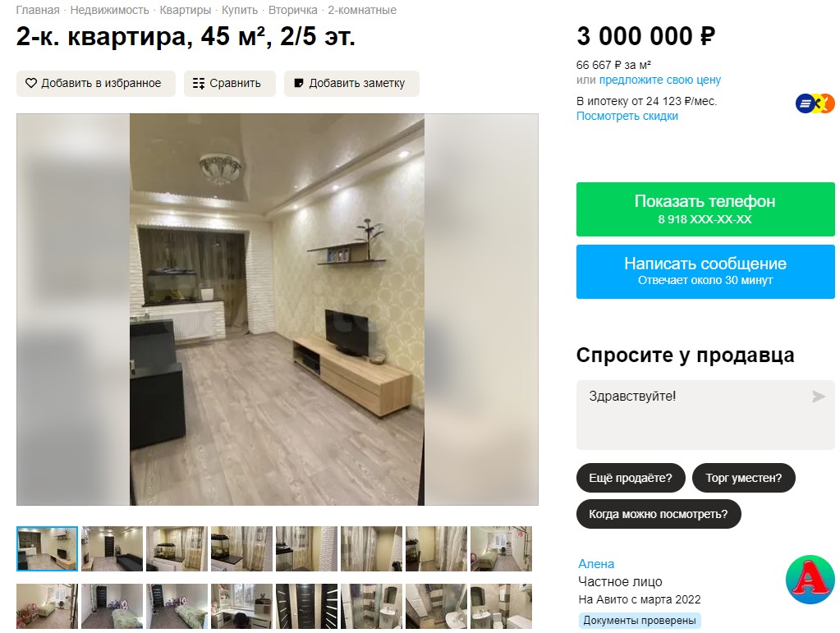Select the last thumbnail in bottom row
The width and height of the screenshot is (840, 633).
tap(501, 606)
